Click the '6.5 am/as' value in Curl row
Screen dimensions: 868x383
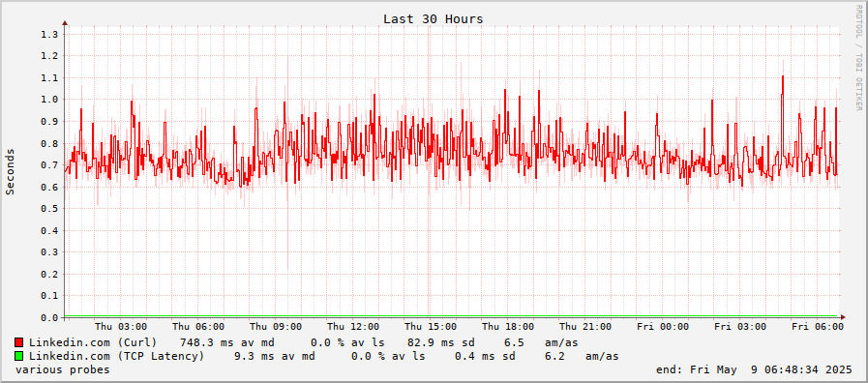coord(541,342)
